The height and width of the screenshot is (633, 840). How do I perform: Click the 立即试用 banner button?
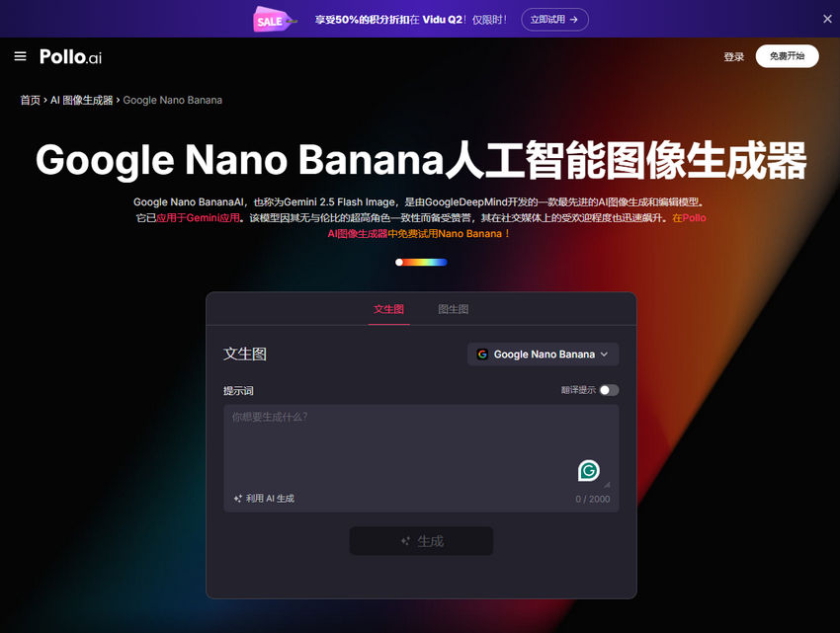(554, 20)
